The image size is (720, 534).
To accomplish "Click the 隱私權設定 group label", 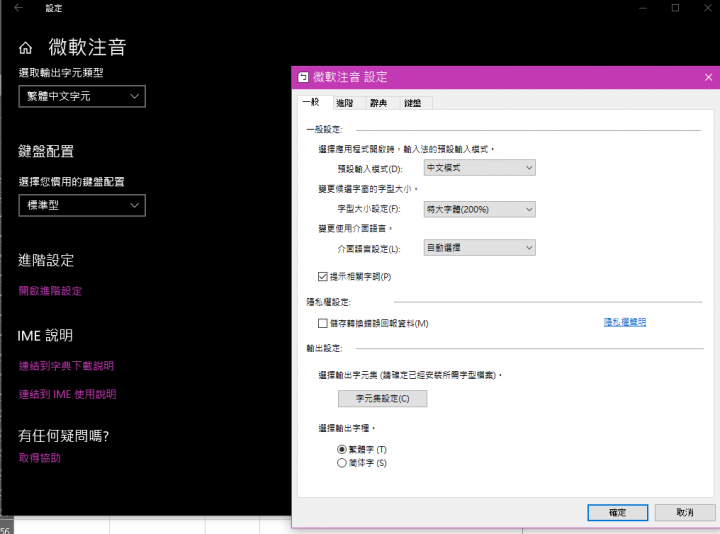I will click(x=329, y=302).
